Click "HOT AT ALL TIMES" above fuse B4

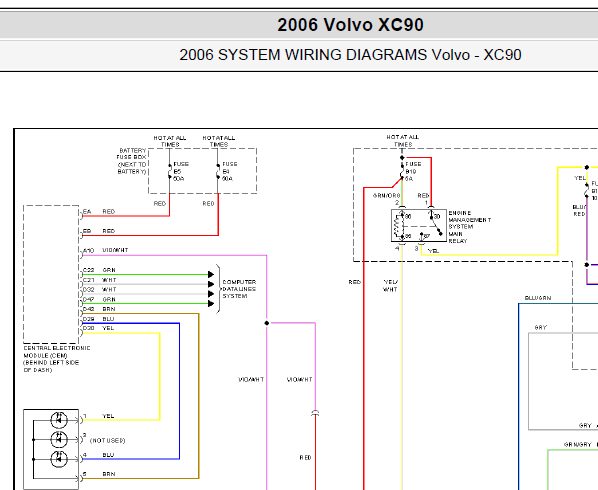219,141
